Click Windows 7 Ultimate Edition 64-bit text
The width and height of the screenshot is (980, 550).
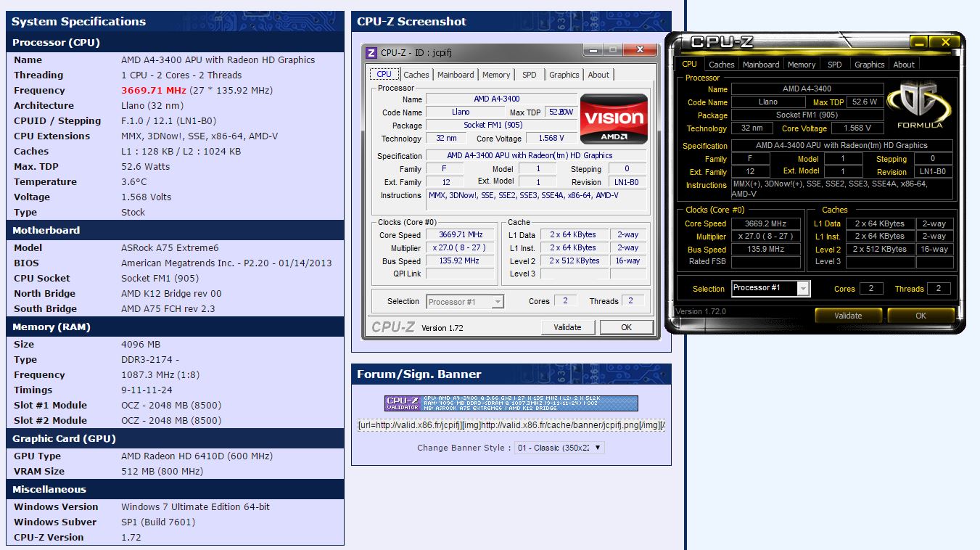195,507
